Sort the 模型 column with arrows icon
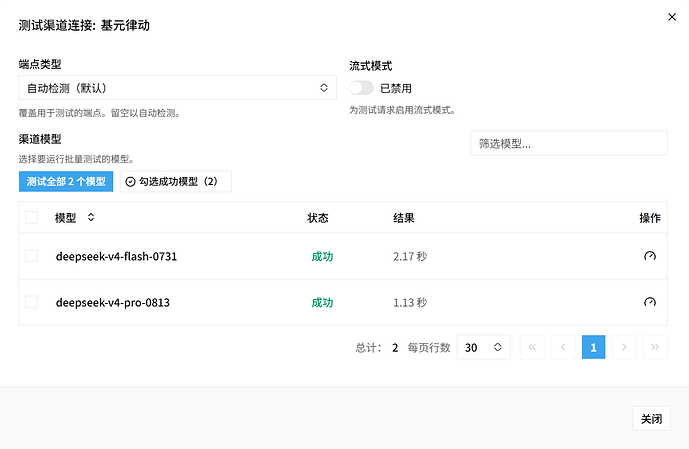 pyautogui.click(x=91, y=217)
